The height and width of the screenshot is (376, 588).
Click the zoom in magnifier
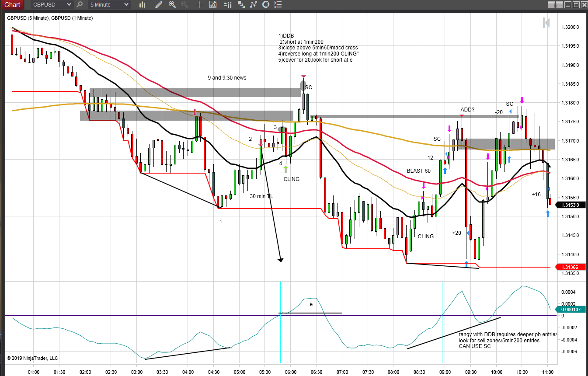point(172,5)
